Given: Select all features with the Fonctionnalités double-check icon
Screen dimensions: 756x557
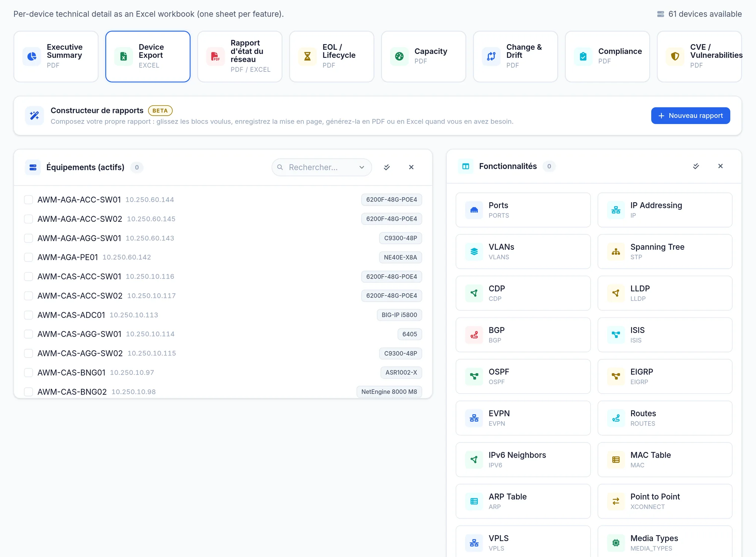Looking at the screenshot, I should pyautogui.click(x=696, y=166).
